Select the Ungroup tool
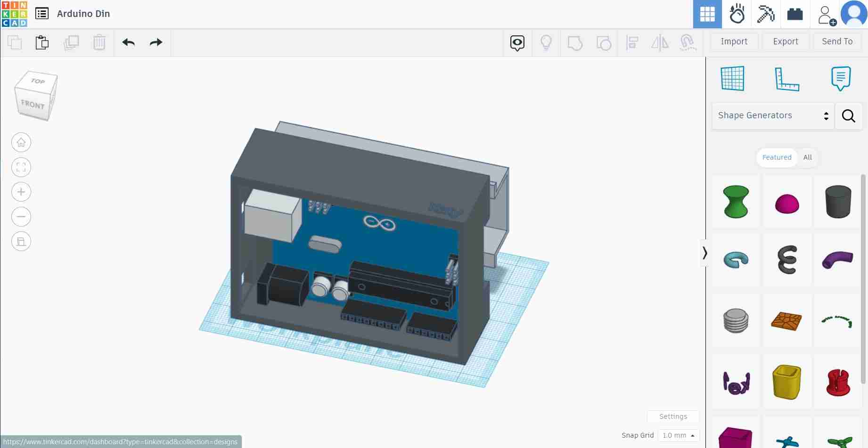Screen dimensions: 868x448 [x=604, y=42]
